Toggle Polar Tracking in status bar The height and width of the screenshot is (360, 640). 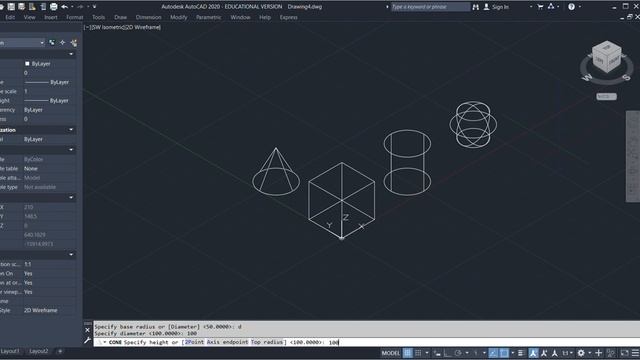pos(458,353)
